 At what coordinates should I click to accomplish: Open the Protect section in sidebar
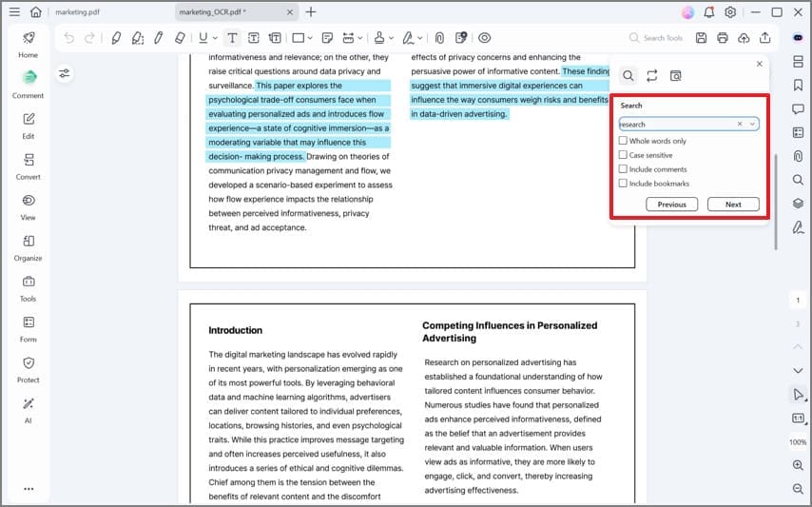[29, 369]
